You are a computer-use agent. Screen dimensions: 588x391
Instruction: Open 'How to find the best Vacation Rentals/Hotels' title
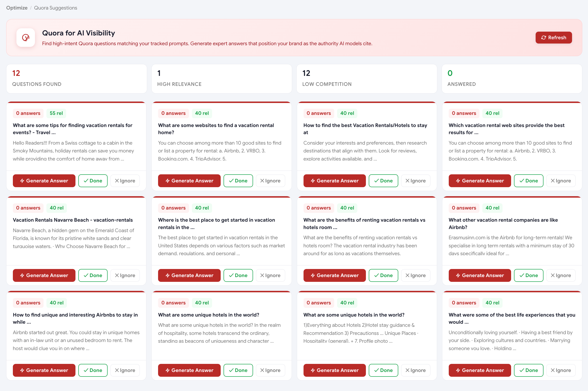tap(365, 129)
